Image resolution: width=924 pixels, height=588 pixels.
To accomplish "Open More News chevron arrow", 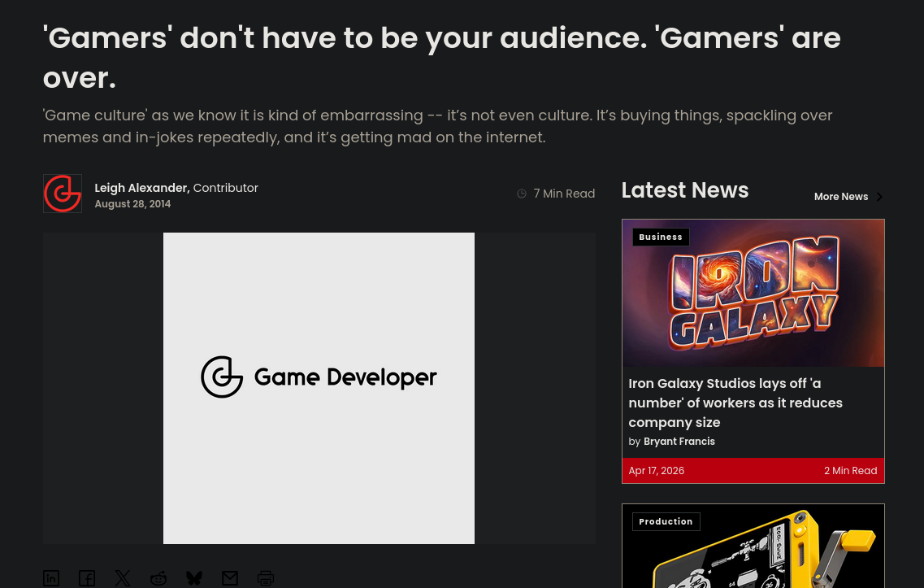I will click(879, 197).
